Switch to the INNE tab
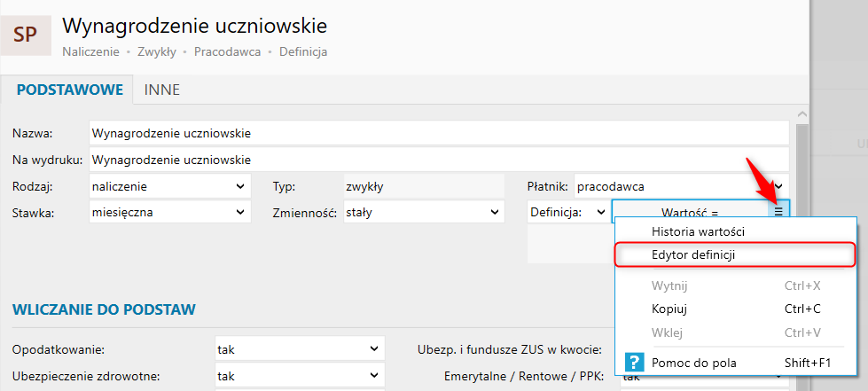 tap(161, 90)
